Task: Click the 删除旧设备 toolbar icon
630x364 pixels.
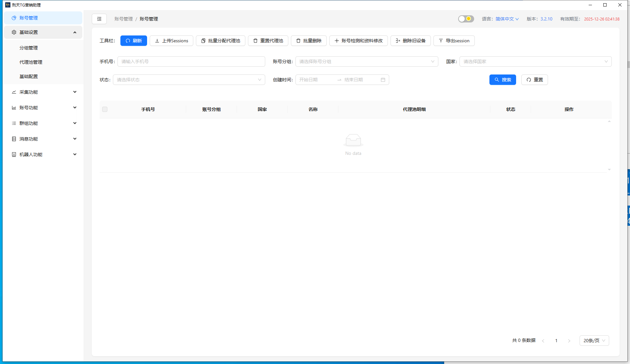Action: (x=410, y=41)
